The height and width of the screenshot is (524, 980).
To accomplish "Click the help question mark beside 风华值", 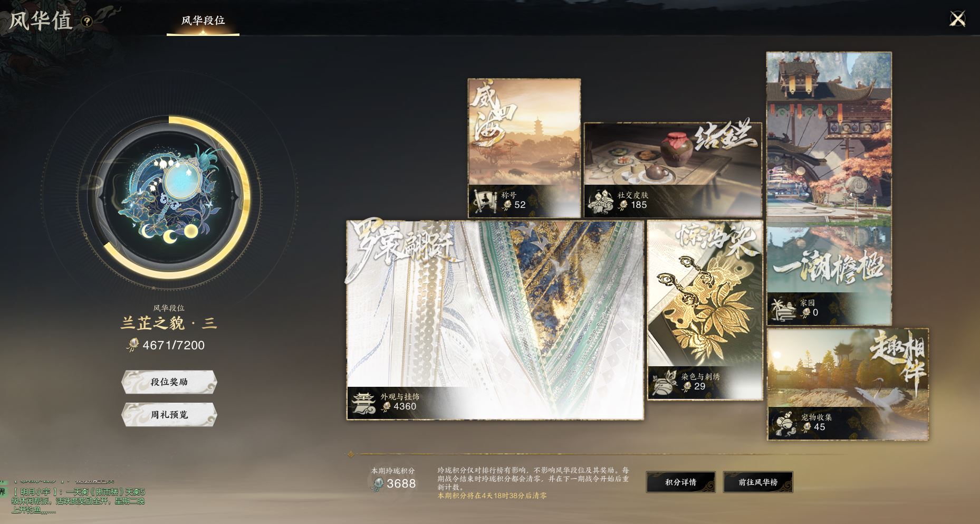I will tap(87, 22).
